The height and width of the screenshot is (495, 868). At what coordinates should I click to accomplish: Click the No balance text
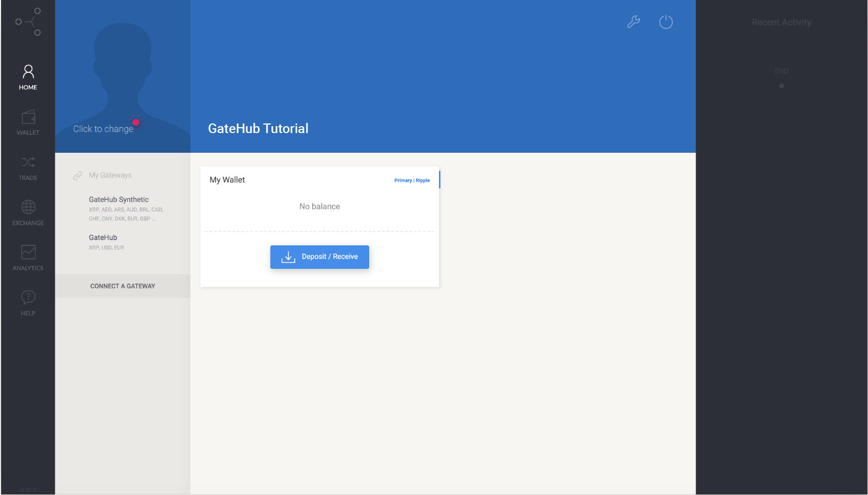click(320, 207)
